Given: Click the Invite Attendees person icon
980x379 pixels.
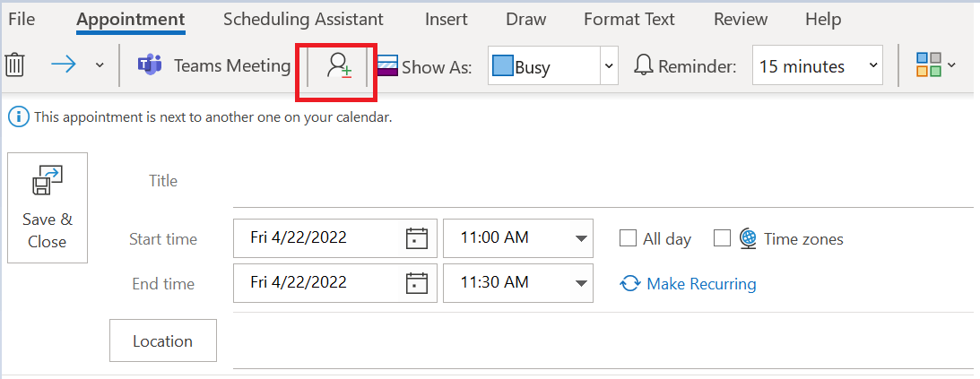Looking at the screenshot, I should point(339,65).
